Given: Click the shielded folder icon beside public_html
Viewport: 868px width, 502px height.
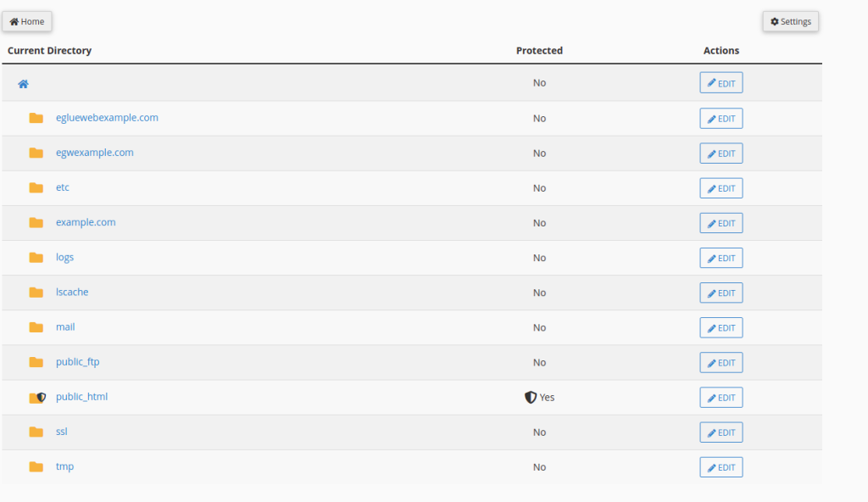Looking at the screenshot, I should [36, 397].
